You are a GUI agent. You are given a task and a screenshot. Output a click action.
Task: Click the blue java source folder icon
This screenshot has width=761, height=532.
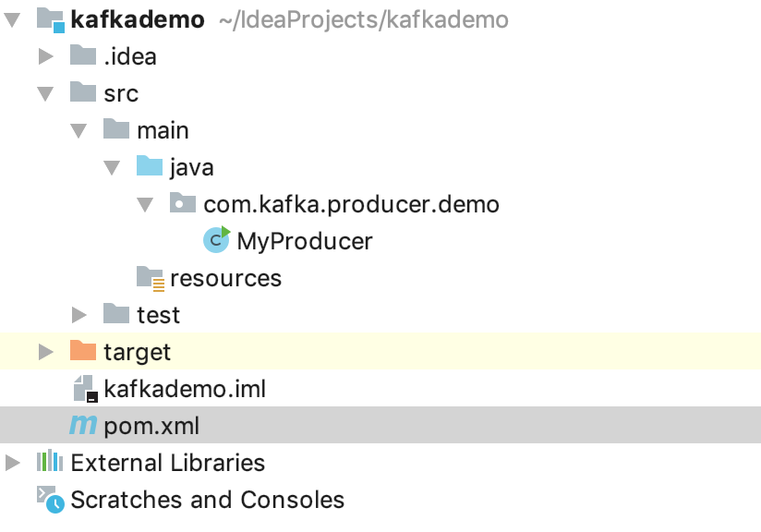[x=150, y=167]
